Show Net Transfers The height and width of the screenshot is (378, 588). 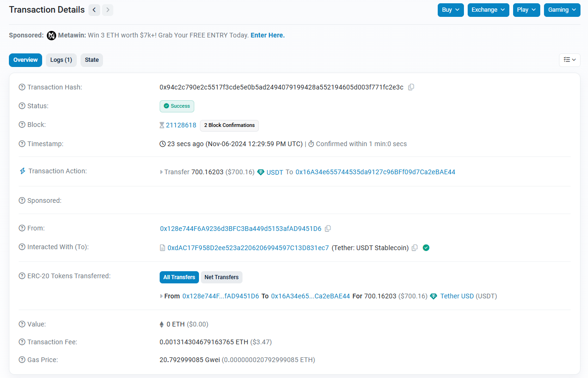coord(221,277)
